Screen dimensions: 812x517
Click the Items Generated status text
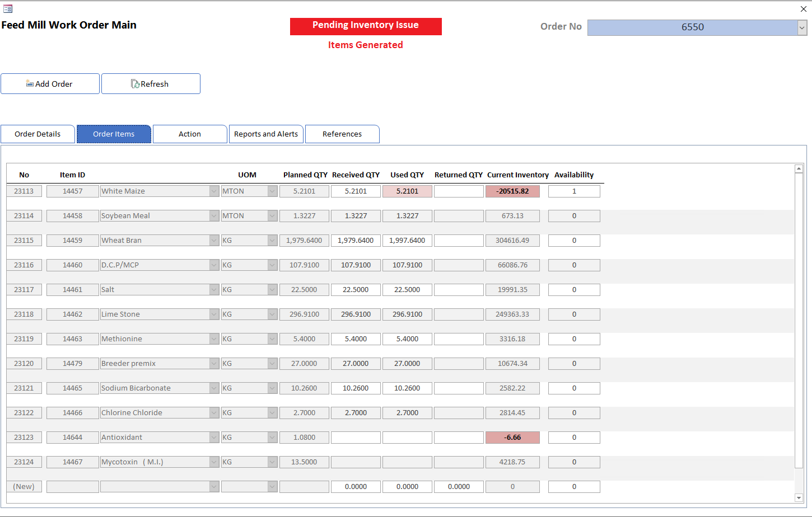365,45
